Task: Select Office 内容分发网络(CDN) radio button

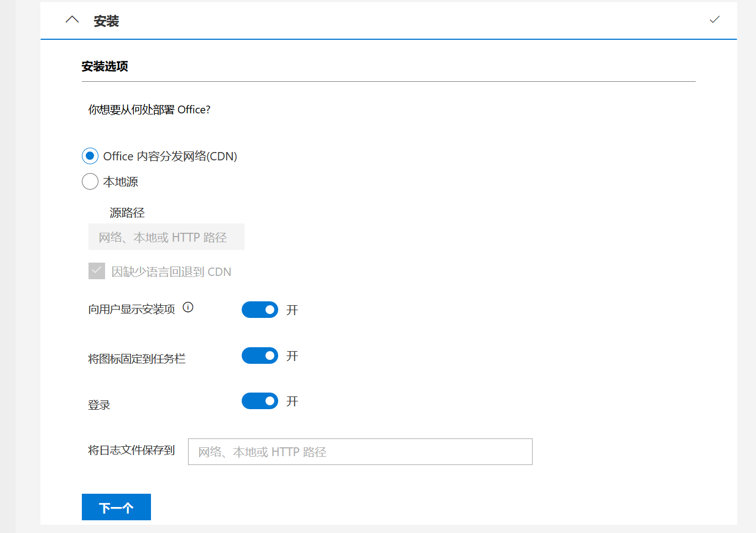Action: 90,156
